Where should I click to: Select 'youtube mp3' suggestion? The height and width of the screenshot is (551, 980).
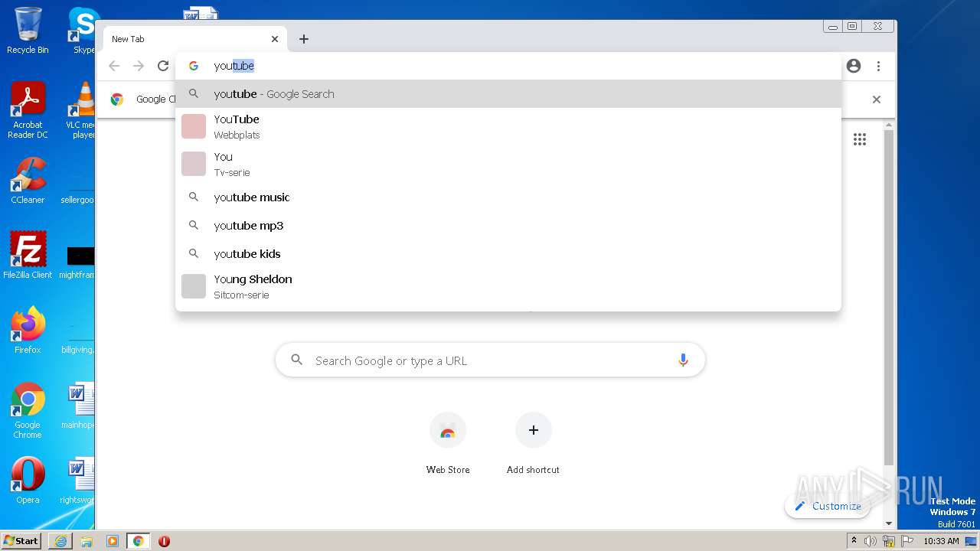tap(508, 226)
